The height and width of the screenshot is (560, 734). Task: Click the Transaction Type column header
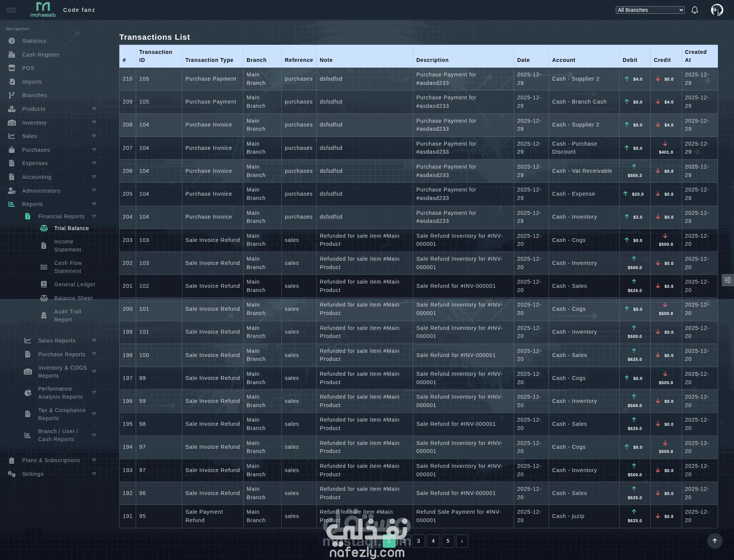pyautogui.click(x=209, y=60)
